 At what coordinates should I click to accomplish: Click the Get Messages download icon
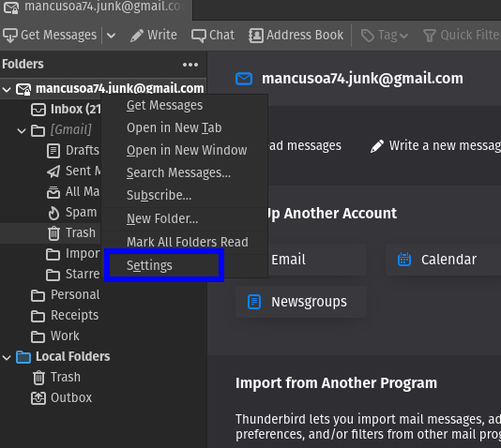point(10,35)
